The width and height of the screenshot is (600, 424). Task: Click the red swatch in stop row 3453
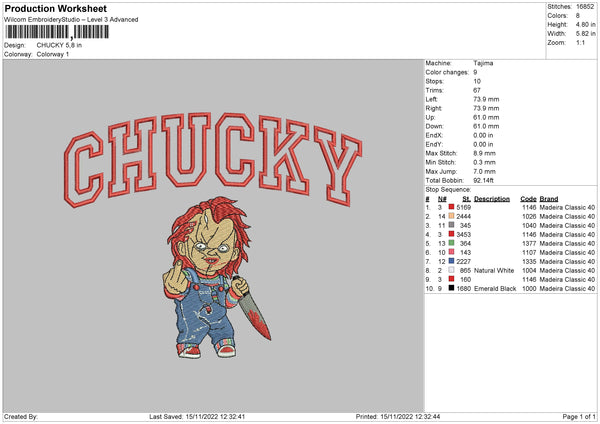[x=451, y=234]
